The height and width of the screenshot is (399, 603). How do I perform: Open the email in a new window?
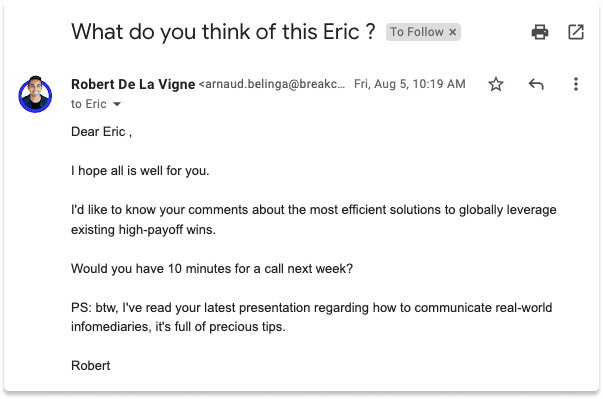(576, 32)
